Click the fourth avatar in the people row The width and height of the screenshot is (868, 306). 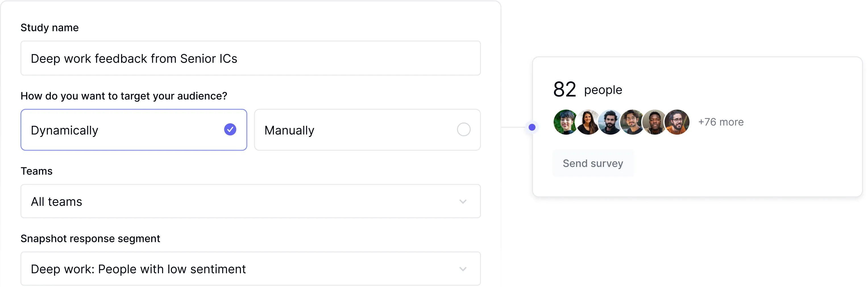point(632,122)
